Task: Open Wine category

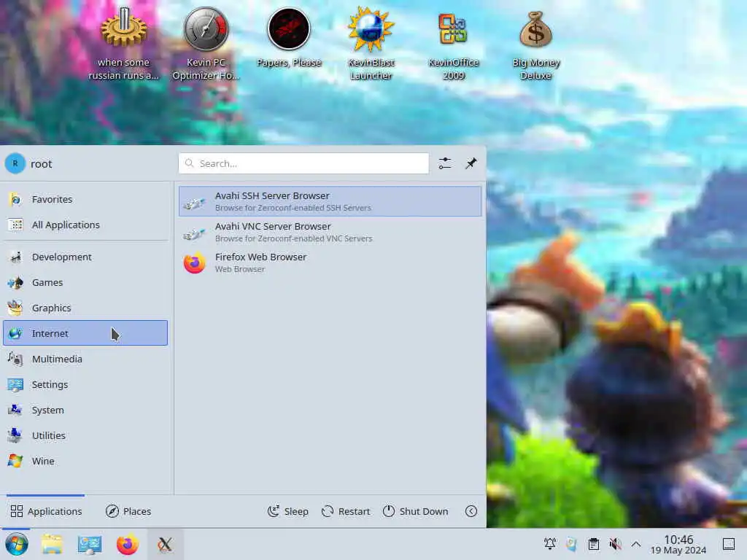Action: (85, 461)
